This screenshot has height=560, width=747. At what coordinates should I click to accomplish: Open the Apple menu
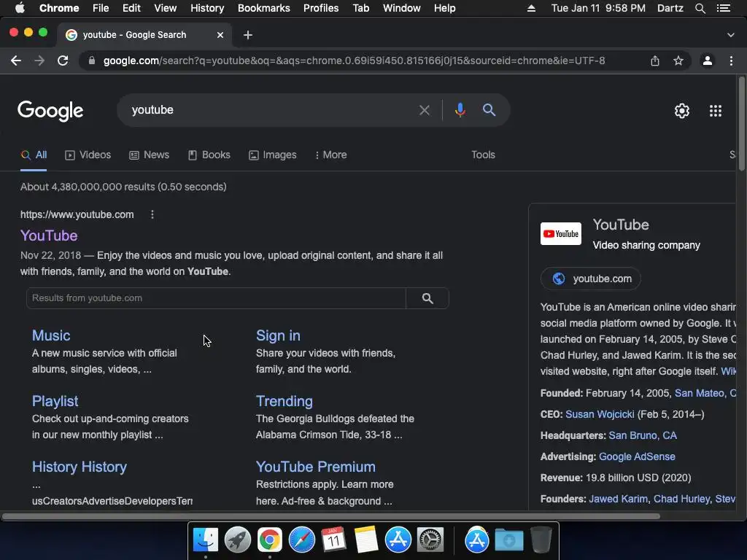tap(20, 7)
